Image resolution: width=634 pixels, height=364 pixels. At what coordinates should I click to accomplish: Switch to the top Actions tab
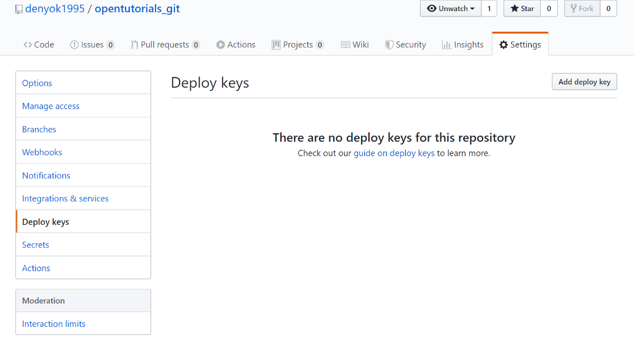click(236, 45)
